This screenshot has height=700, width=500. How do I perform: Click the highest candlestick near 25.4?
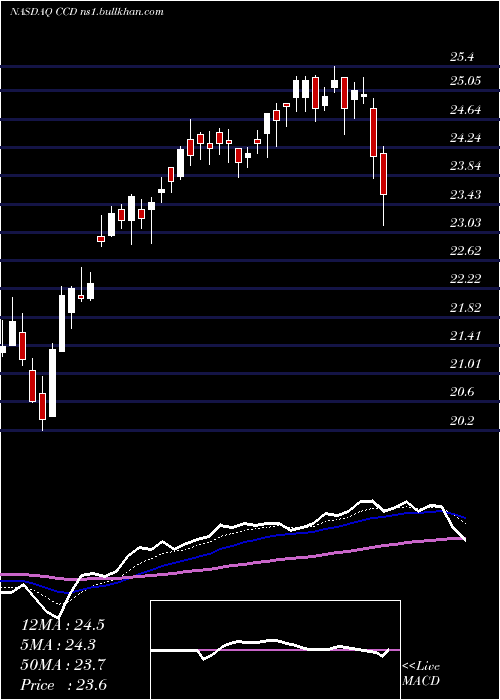pyautogui.click(x=334, y=80)
